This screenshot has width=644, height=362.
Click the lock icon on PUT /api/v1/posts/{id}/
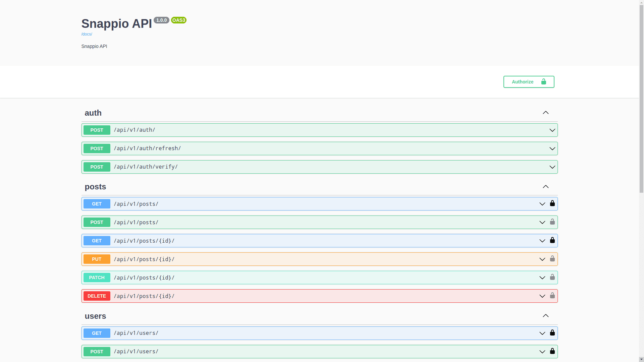pos(552,259)
